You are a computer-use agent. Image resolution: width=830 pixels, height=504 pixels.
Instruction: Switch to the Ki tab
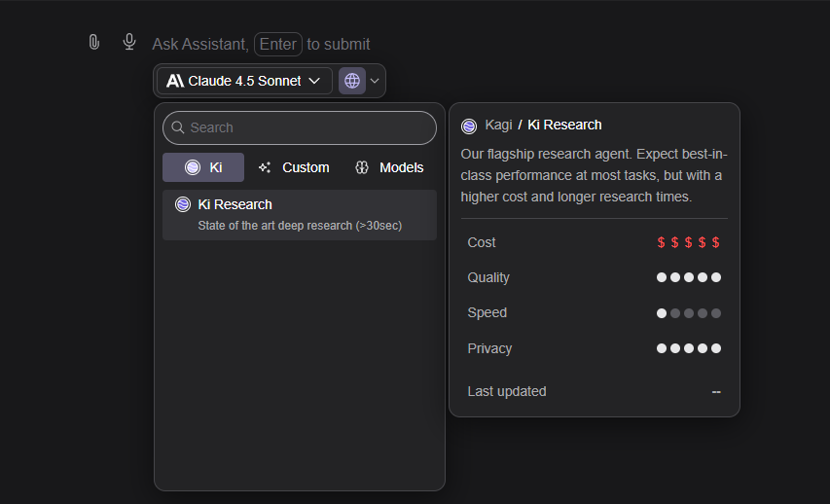coord(202,167)
